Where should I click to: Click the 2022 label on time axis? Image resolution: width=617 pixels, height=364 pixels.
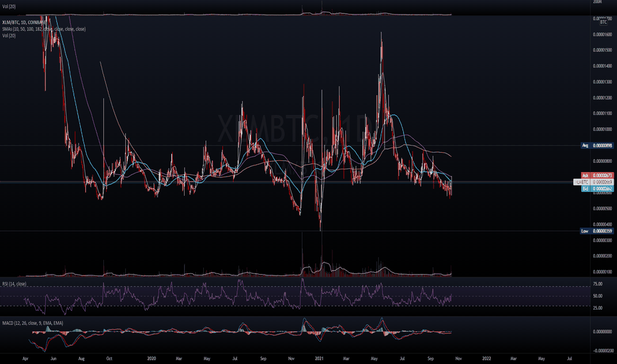pyautogui.click(x=487, y=359)
